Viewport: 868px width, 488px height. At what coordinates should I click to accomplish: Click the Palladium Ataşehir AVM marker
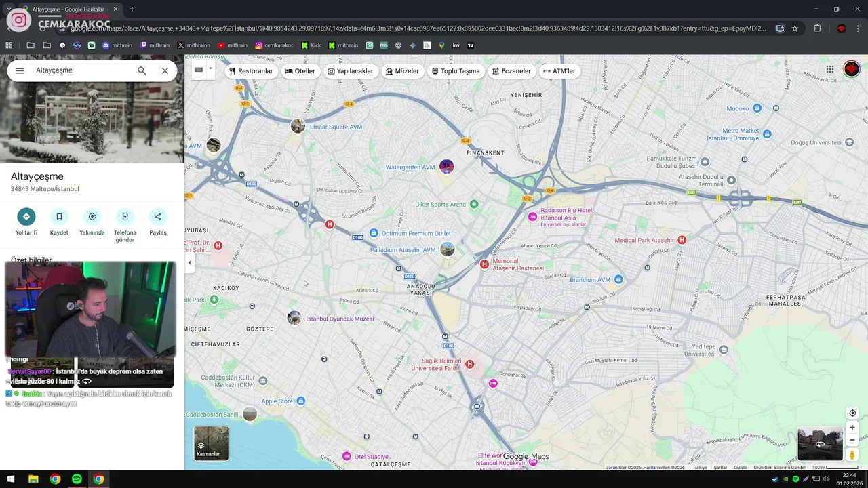(x=447, y=250)
